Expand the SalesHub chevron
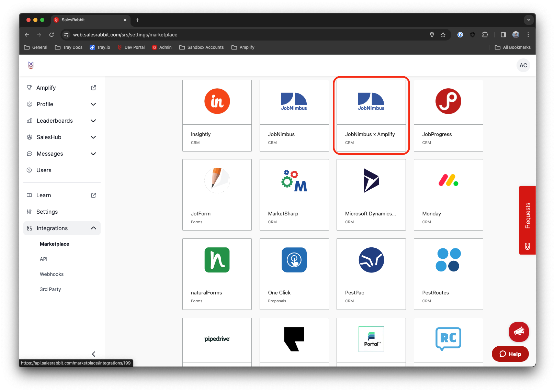This screenshot has height=392, width=555. [x=93, y=137]
